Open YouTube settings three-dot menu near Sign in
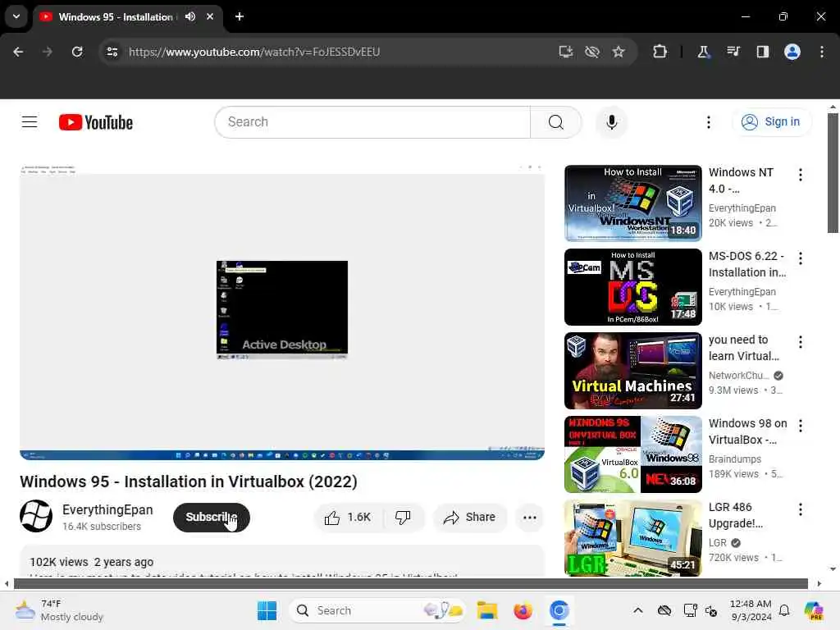The width and height of the screenshot is (840, 630). pos(708,122)
